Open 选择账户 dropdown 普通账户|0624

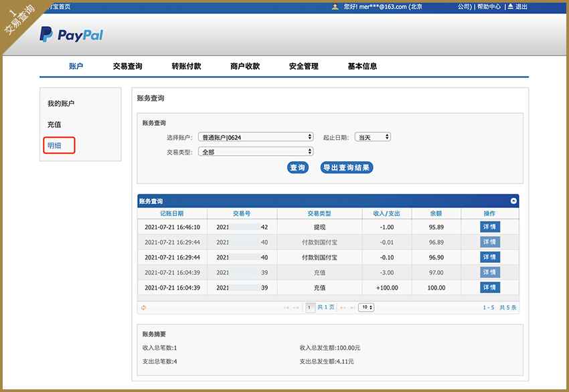click(x=256, y=137)
